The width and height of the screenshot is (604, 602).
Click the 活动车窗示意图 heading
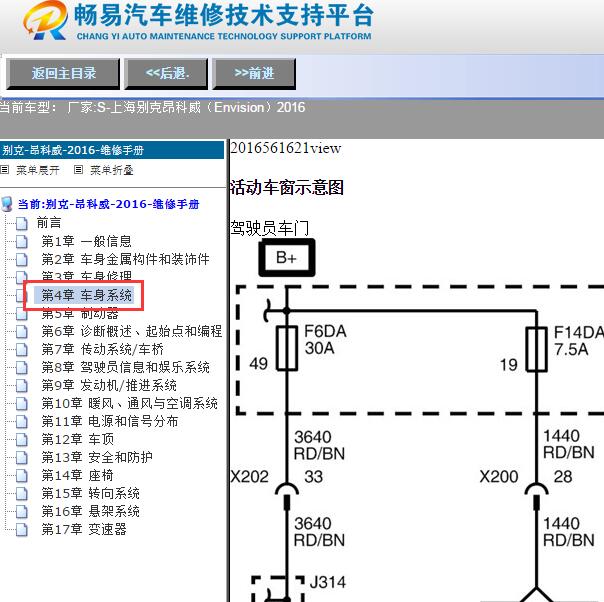click(x=287, y=188)
